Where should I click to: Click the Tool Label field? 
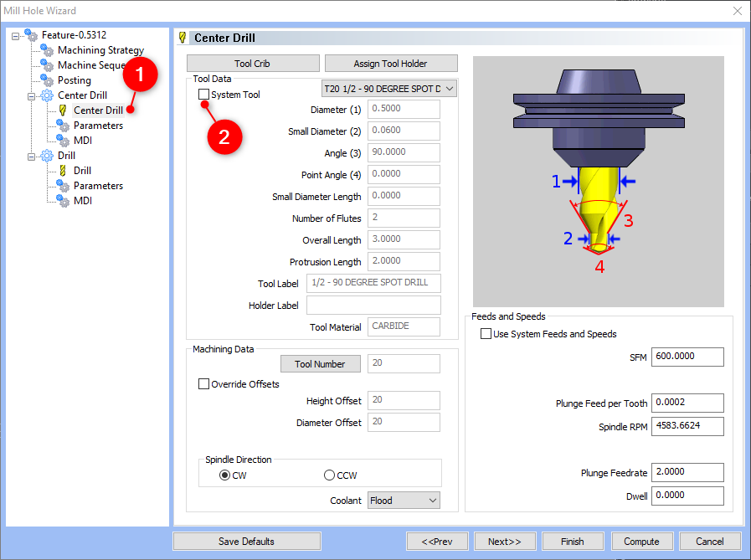(373, 283)
